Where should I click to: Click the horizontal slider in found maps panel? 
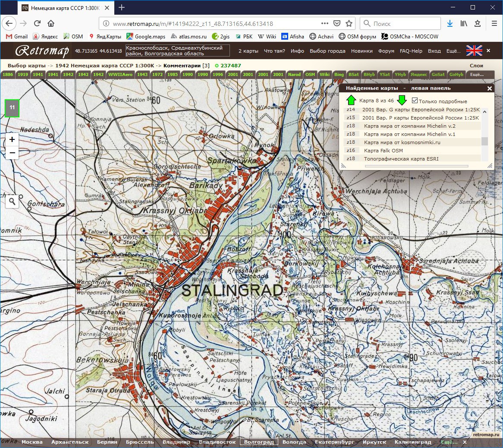(416, 166)
